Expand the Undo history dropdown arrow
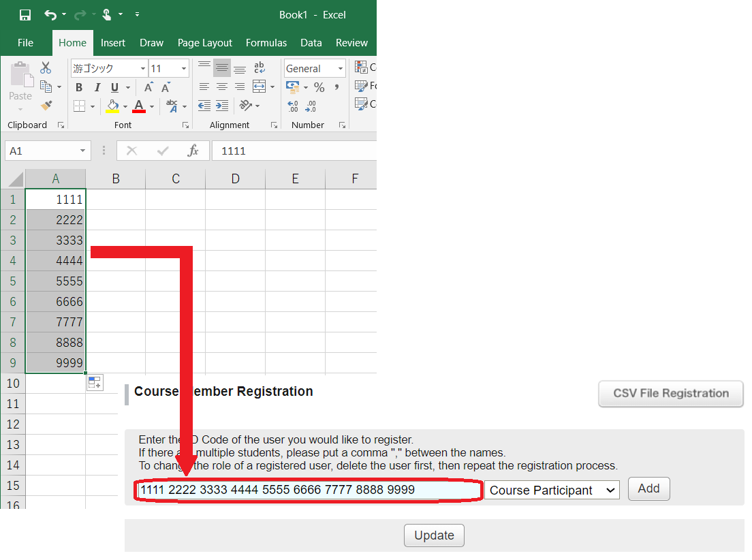Viewport: 752px width, 560px height. tap(64, 15)
